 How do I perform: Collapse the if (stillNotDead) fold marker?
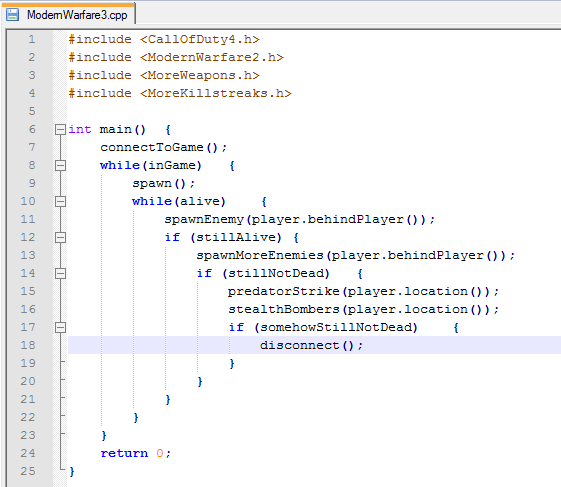[x=60, y=273]
